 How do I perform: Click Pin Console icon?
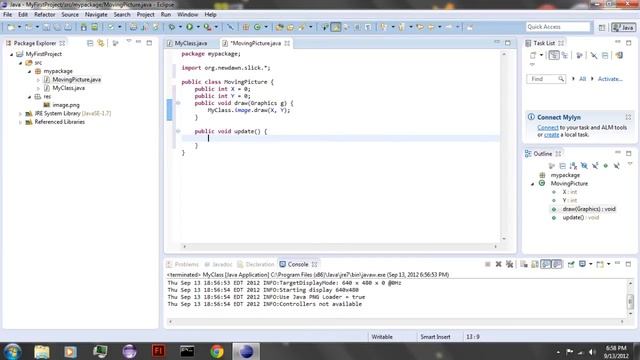pos(571,264)
